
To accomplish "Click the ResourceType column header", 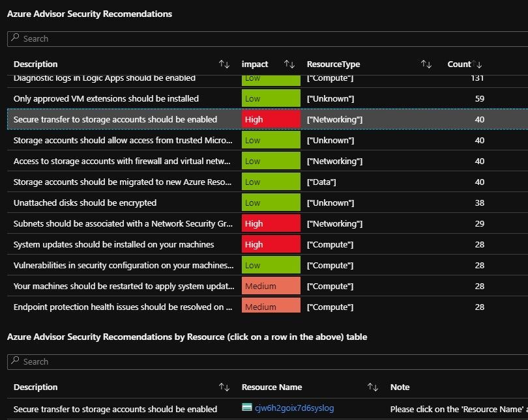I will [333, 64].
